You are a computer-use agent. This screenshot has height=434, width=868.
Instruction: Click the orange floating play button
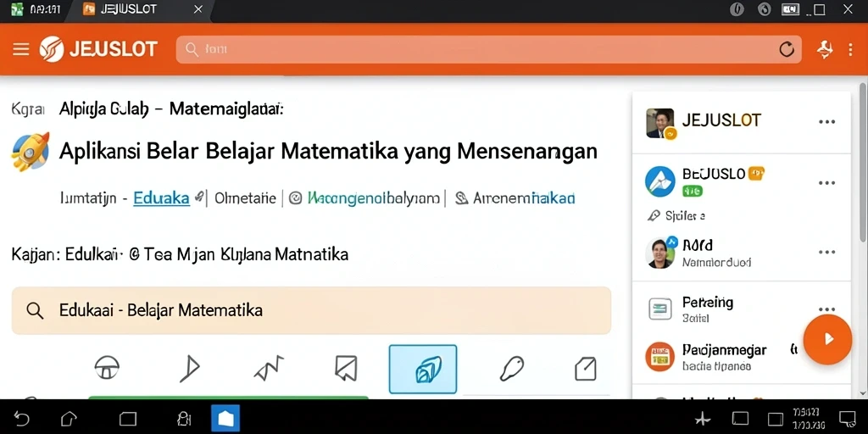(x=827, y=339)
